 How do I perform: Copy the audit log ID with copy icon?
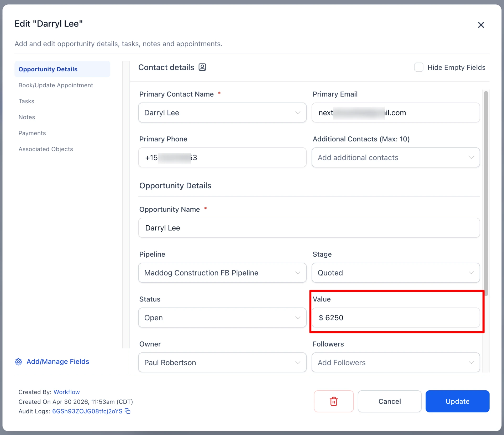coord(128,411)
